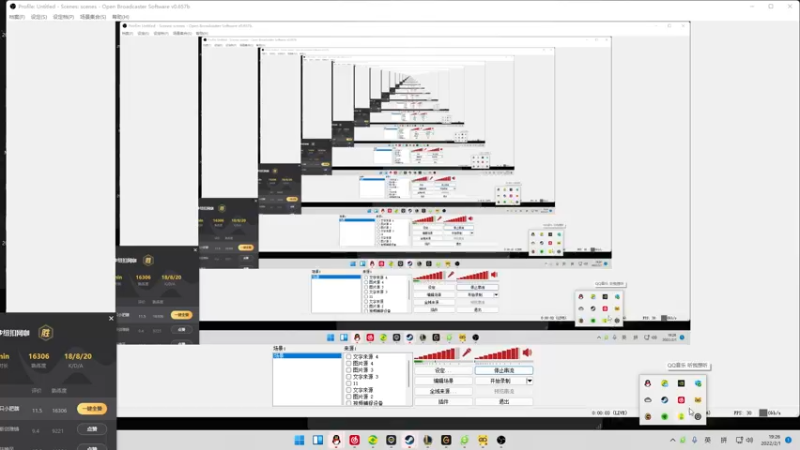The image size is (800, 450).
Task: Toggle the 图片源 2 source checkbox
Action: 349,396
